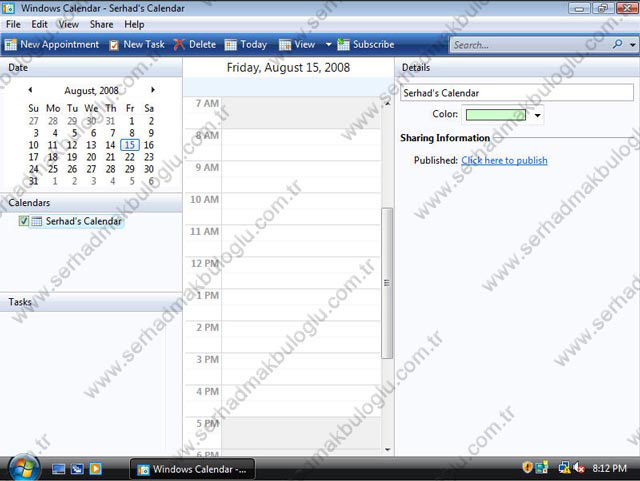Click the Windows Calendar taskbar button
The width and height of the screenshot is (640, 481).
point(192,469)
